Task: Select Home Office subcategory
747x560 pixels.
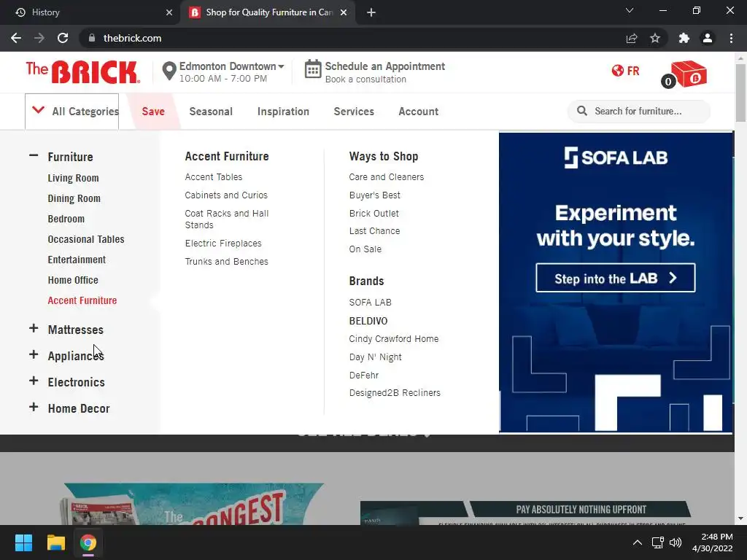Action: (x=73, y=281)
